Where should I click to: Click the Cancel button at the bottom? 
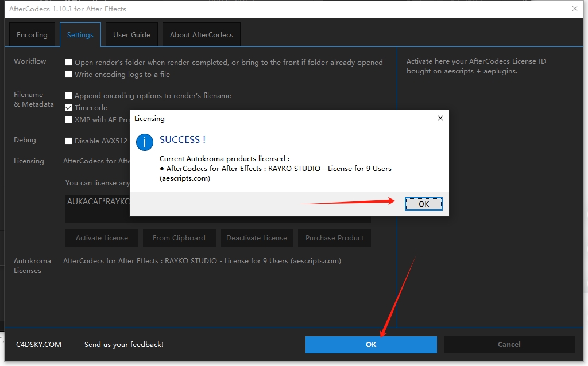tap(509, 345)
